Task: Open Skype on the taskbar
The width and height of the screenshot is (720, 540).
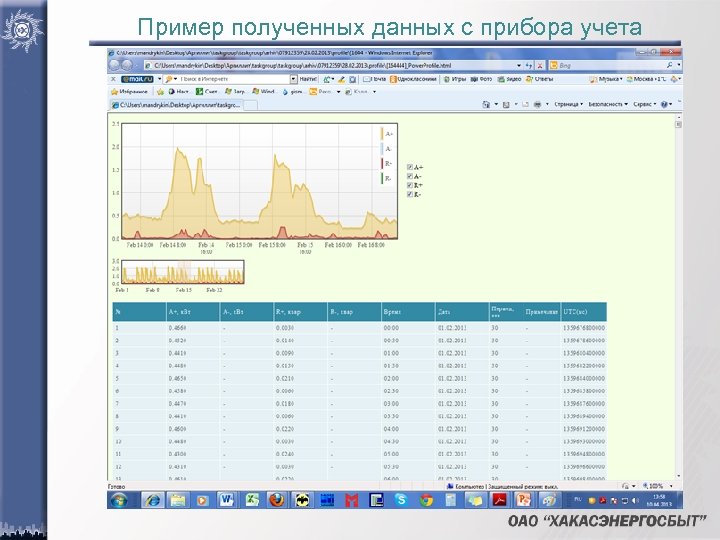Action: click(401, 500)
